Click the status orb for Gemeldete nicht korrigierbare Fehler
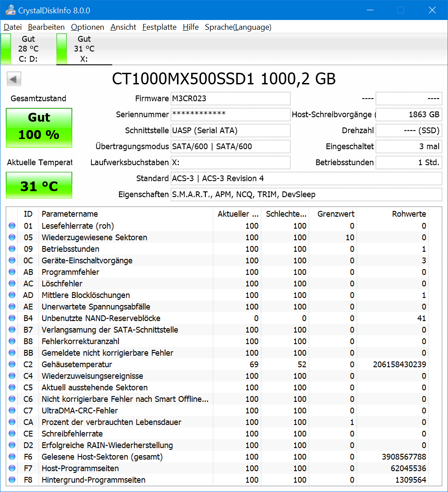 [x=12, y=353]
